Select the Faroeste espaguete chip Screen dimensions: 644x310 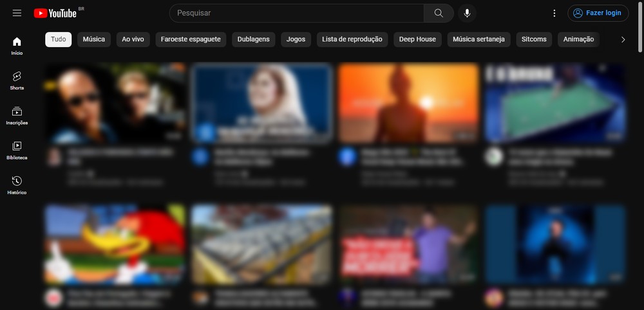[191, 39]
